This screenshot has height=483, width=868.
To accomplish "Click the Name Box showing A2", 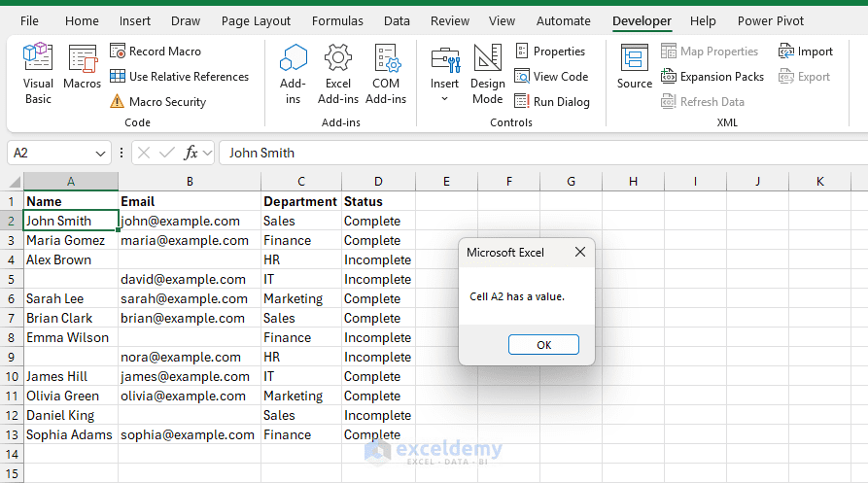I will point(51,154).
